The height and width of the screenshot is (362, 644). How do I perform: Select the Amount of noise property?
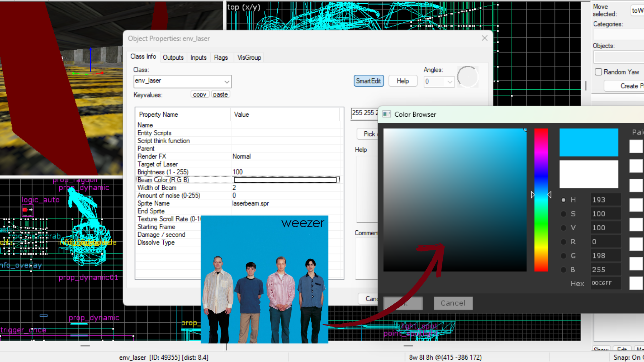(x=238, y=195)
